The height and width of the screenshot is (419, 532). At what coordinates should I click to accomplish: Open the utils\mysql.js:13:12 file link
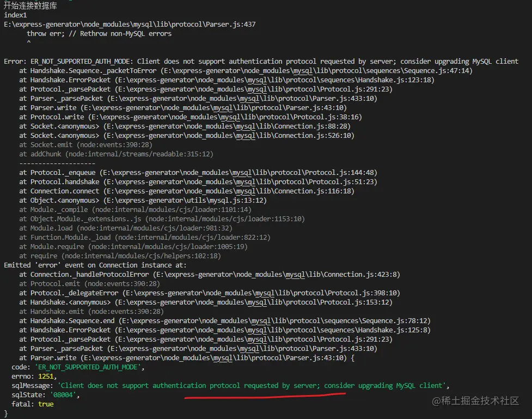[x=185, y=201]
